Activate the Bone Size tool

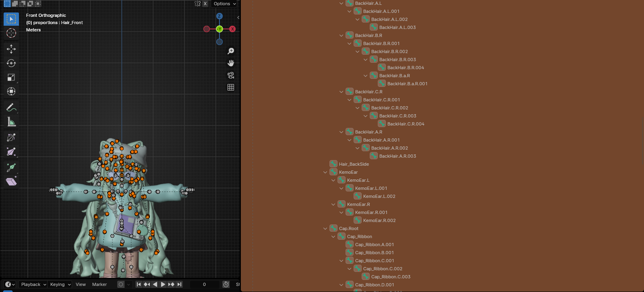coord(11,152)
